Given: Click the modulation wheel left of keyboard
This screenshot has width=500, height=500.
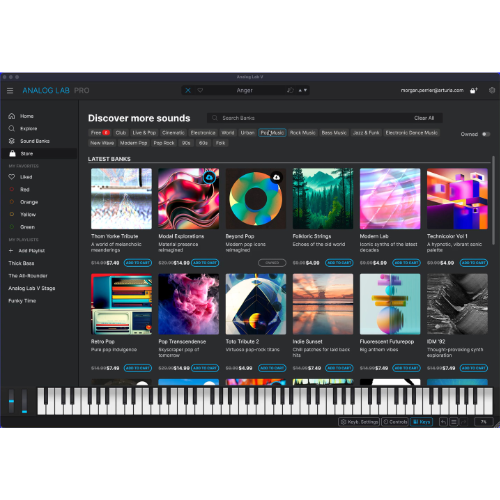Looking at the screenshot, I should tap(24, 402).
